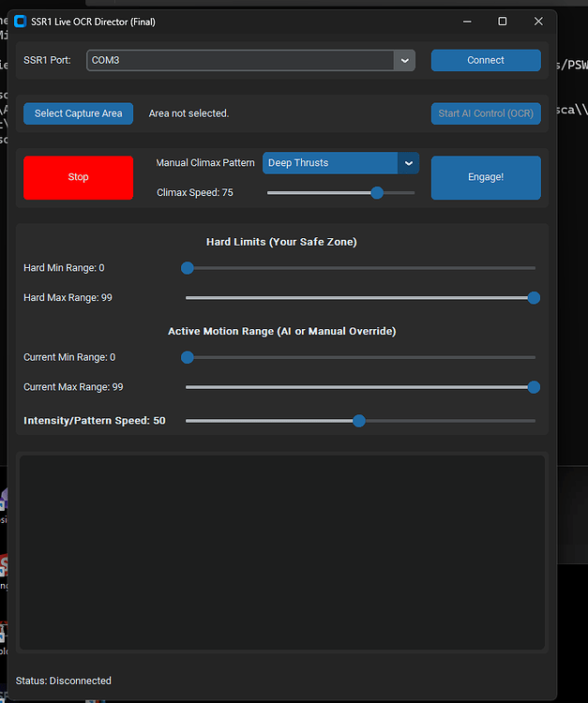Click the Deep Thrusts pattern combo box
The width and height of the screenshot is (588, 703).
(x=330, y=163)
